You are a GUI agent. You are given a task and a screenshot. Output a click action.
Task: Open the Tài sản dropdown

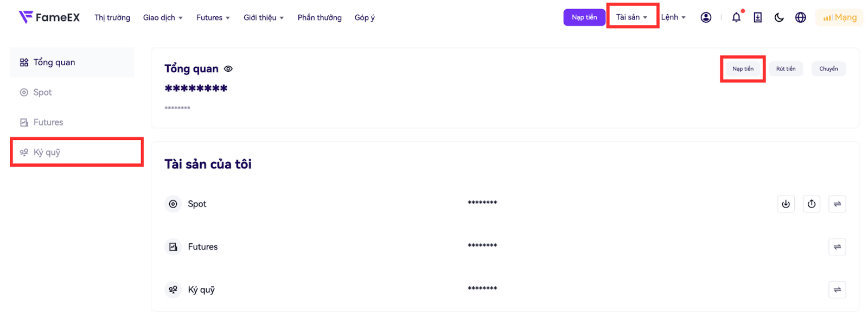(632, 17)
